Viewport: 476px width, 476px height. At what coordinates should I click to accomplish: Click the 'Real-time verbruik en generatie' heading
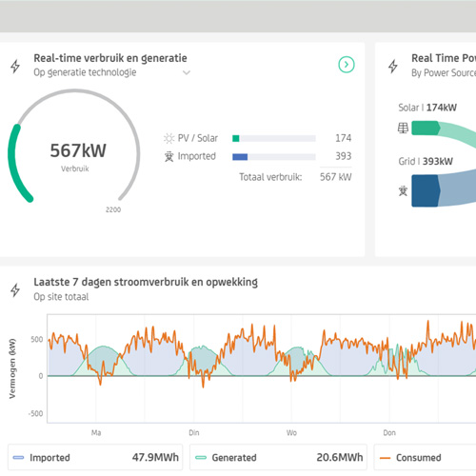110,58
